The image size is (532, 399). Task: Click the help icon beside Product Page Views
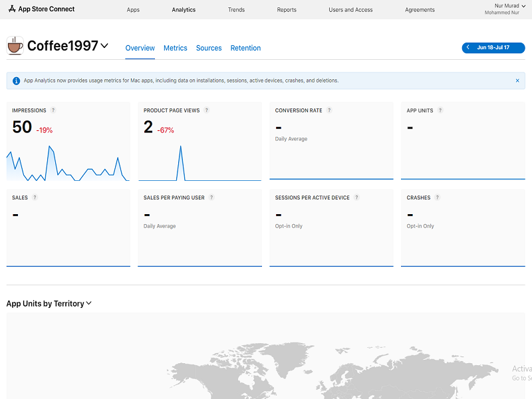[x=207, y=110]
